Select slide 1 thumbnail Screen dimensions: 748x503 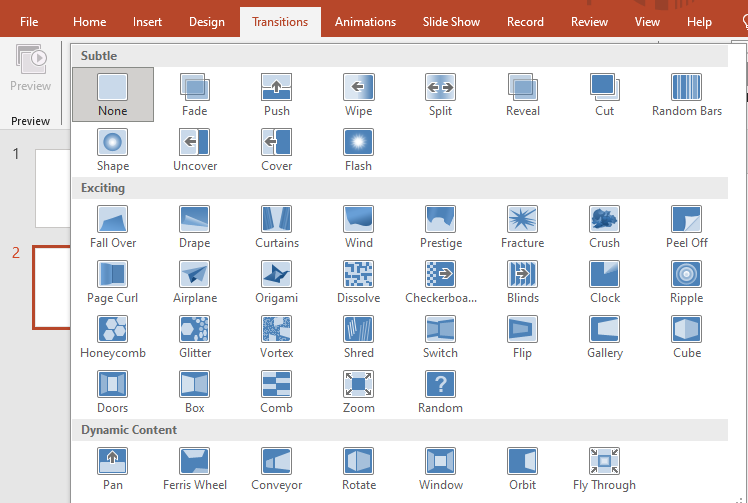(x=52, y=188)
